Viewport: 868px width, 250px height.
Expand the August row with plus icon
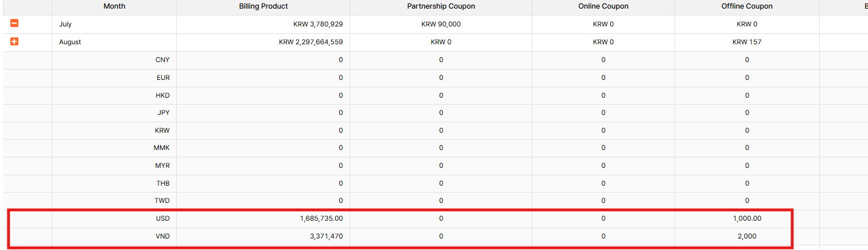(x=14, y=42)
